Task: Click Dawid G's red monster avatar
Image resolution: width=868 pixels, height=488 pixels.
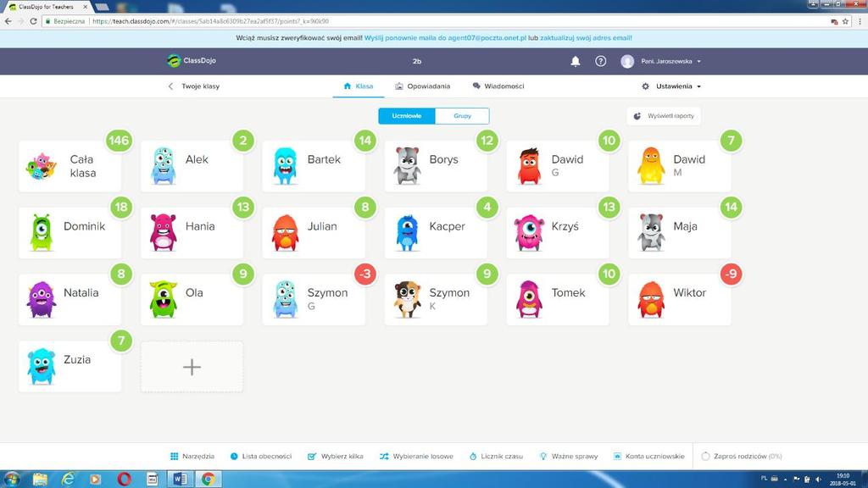Action: [x=529, y=165]
